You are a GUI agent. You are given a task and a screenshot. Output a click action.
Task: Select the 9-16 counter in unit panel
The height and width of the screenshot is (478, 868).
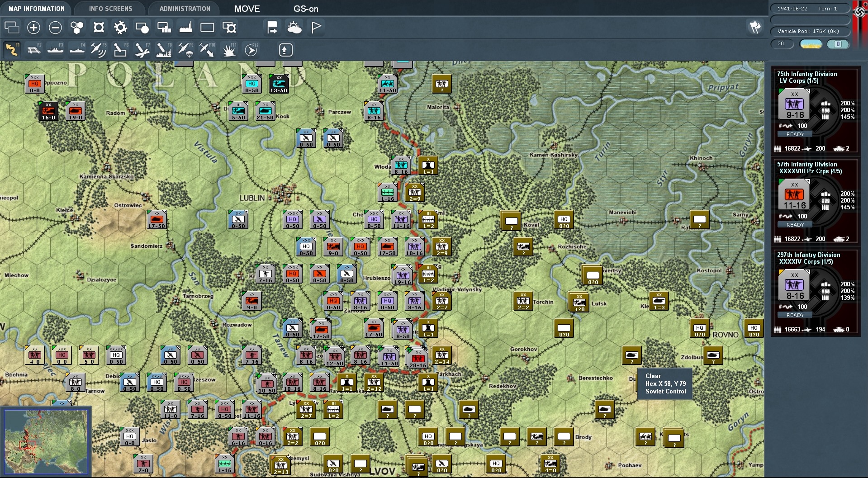pyautogui.click(x=795, y=104)
